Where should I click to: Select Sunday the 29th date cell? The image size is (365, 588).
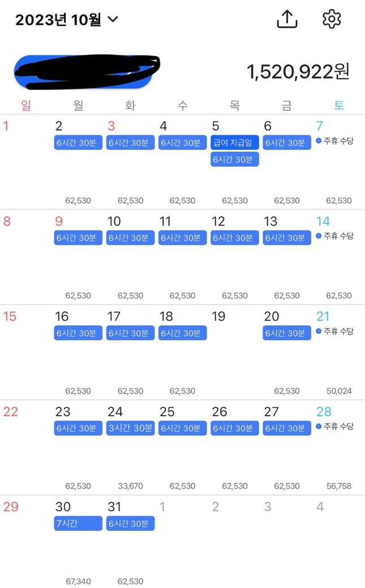tap(11, 507)
